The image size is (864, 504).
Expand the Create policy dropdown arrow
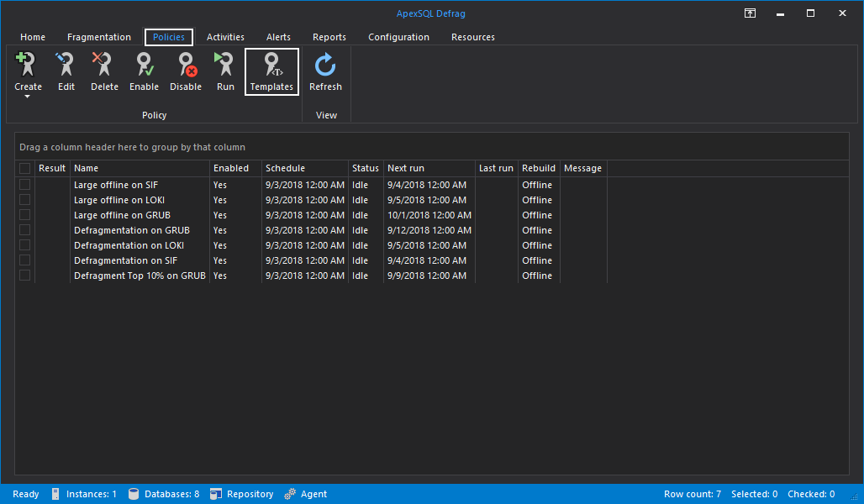tap(28, 97)
